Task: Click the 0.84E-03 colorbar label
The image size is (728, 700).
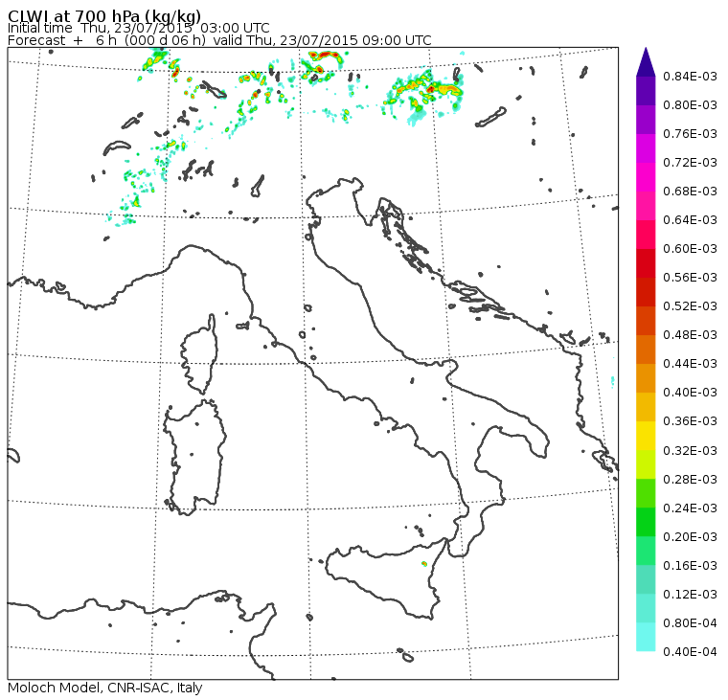Action: click(x=690, y=76)
